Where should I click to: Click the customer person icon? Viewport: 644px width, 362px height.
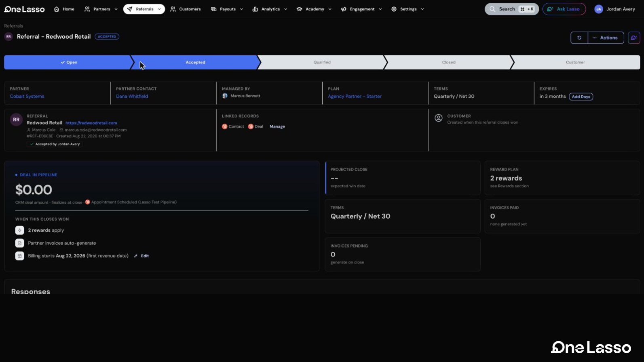click(439, 118)
